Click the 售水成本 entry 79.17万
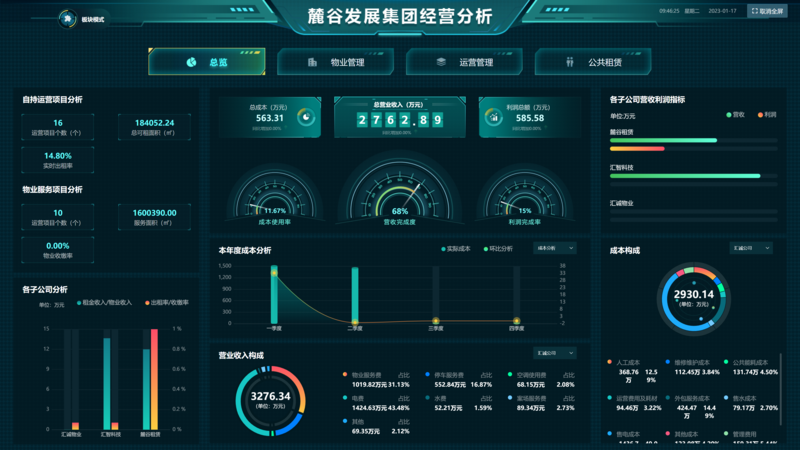Image resolution: width=800 pixels, height=450 pixels. 751,403
